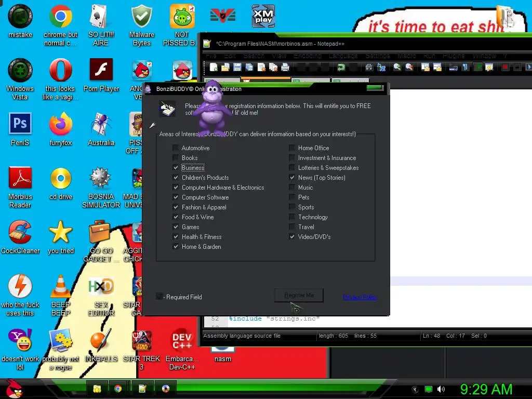Uncheck Computer Hardware & Electronics checkbox

point(176,187)
